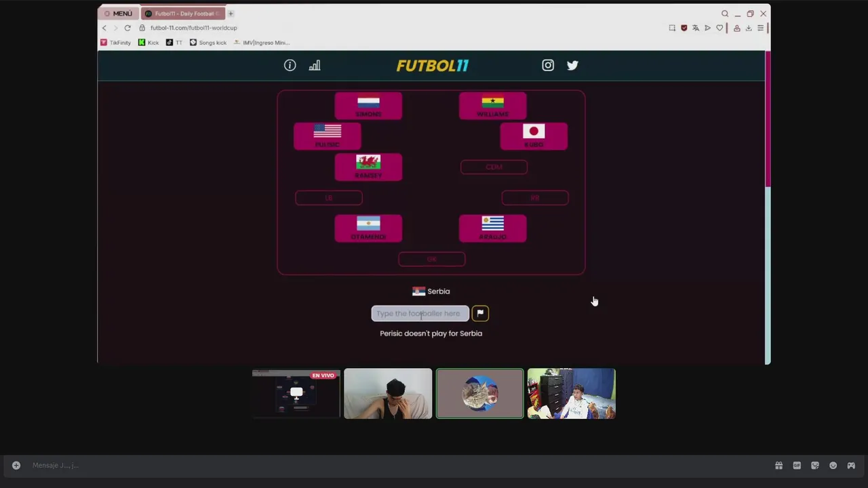Select the empty LB position slot
Screen dimensions: 868x488
pos(329,198)
